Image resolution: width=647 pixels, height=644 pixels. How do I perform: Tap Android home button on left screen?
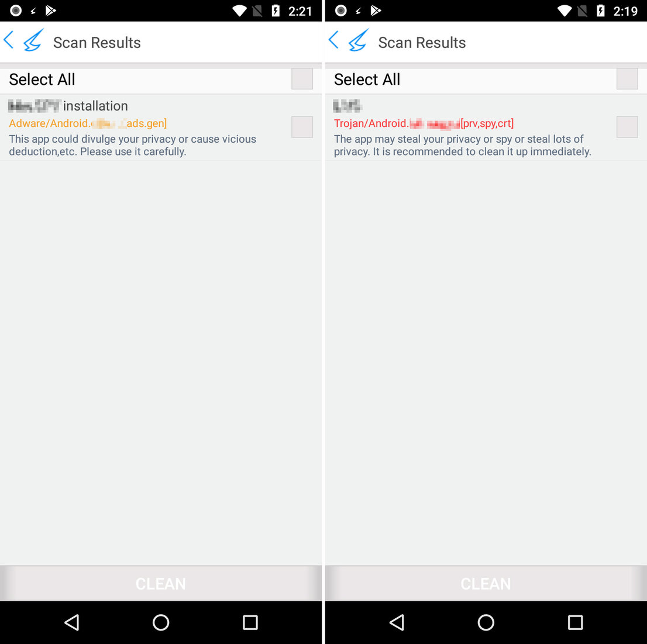tap(160, 622)
